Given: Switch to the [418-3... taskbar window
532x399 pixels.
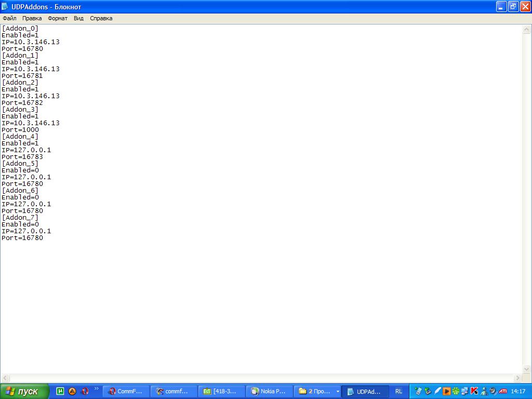Looking at the screenshot, I should [x=221, y=391].
